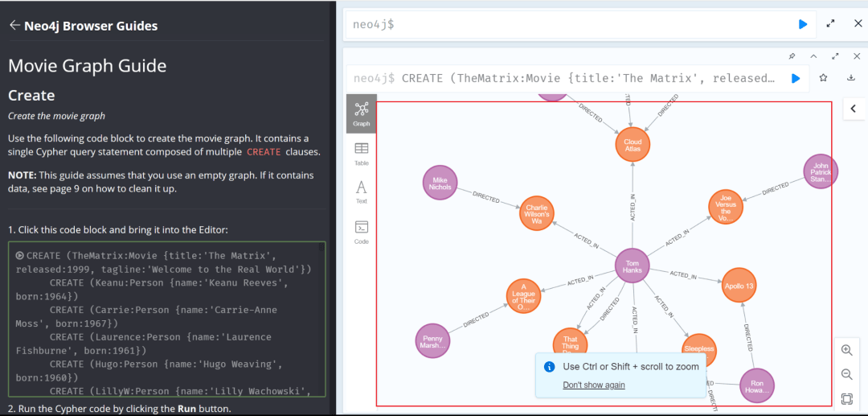Screen dimensions: 868x416
Task: Save the query as a favorite (star)
Action: point(823,78)
